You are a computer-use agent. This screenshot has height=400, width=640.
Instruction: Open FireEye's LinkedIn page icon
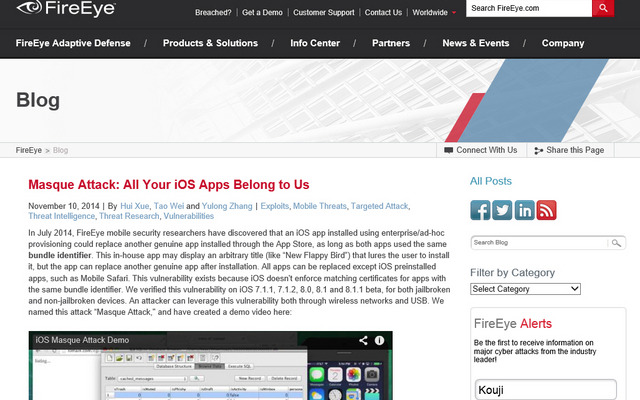(x=524, y=210)
